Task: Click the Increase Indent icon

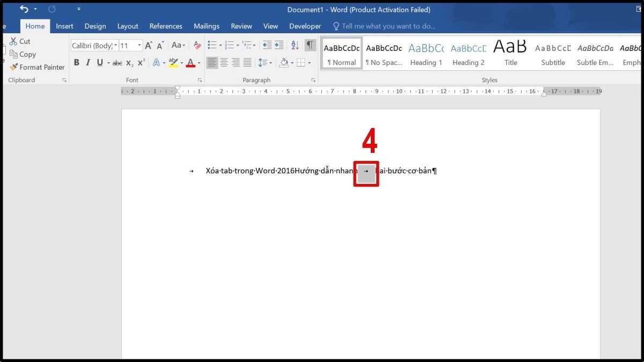Action: (x=279, y=45)
